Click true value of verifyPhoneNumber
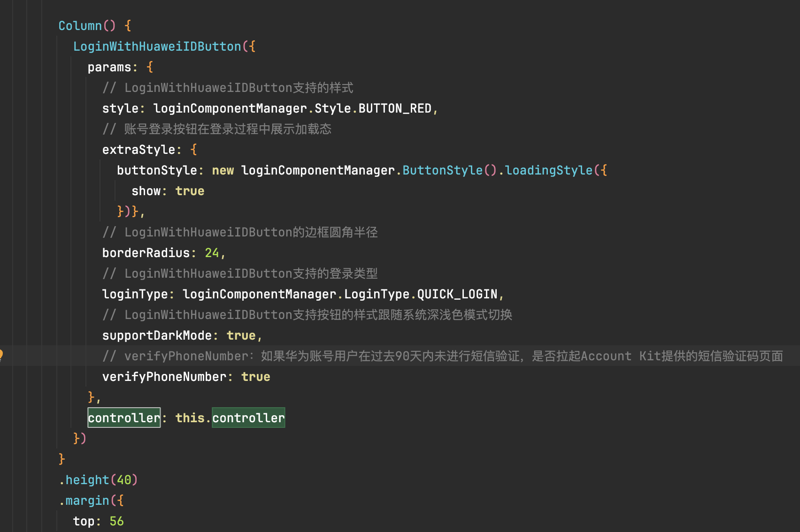This screenshot has width=800, height=532. pos(256,377)
